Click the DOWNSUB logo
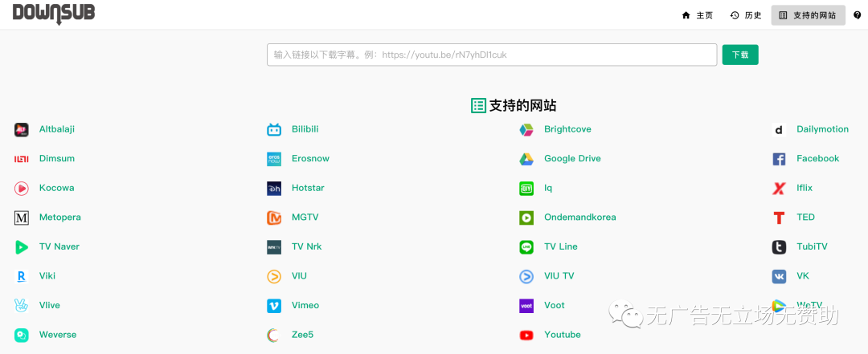The height and width of the screenshot is (354, 868). click(x=54, y=14)
